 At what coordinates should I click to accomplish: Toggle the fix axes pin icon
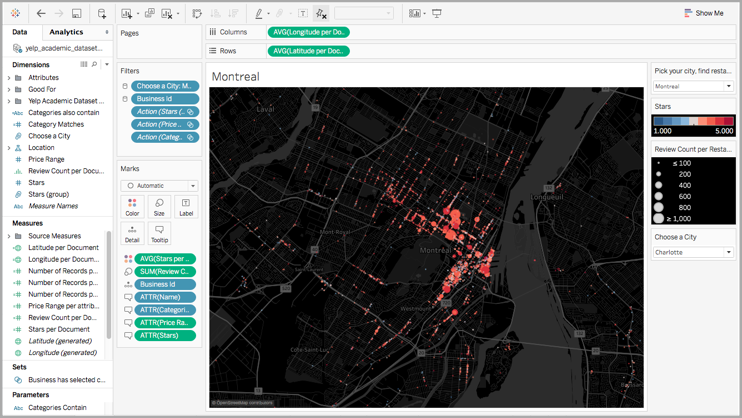(x=321, y=14)
